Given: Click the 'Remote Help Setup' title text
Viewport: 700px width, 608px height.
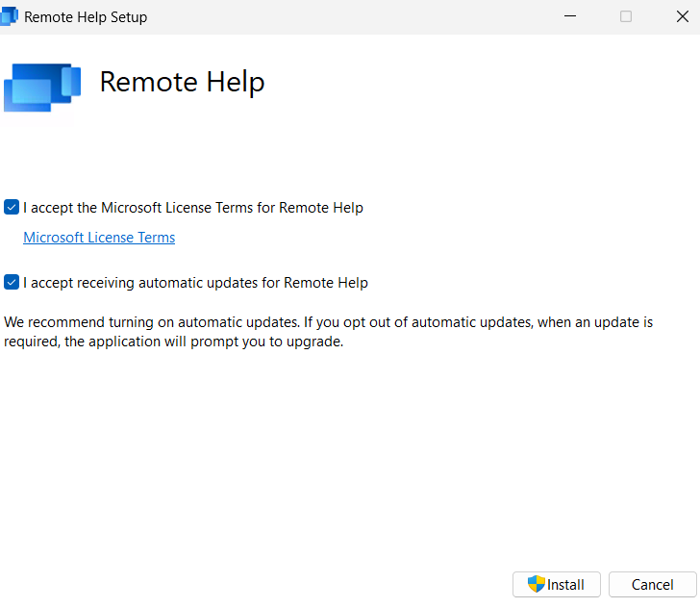Looking at the screenshot, I should [86, 17].
